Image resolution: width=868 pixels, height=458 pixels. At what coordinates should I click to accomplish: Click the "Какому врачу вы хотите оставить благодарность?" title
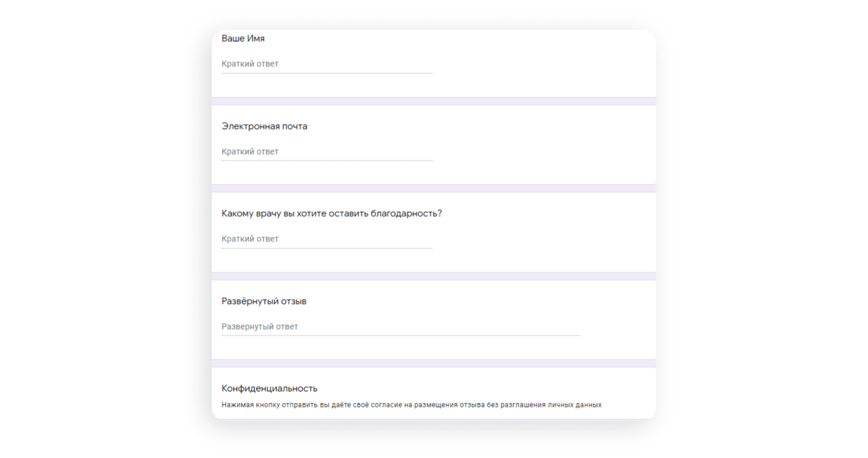coord(332,214)
